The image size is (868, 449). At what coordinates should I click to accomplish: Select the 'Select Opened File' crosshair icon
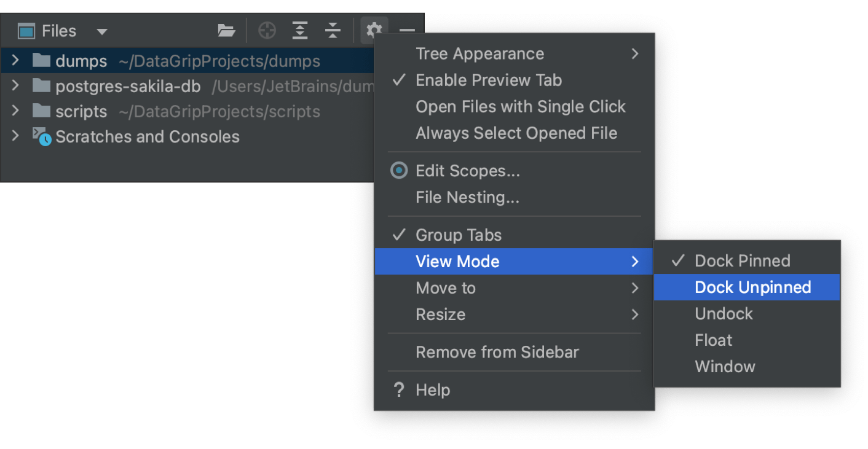pos(267,30)
